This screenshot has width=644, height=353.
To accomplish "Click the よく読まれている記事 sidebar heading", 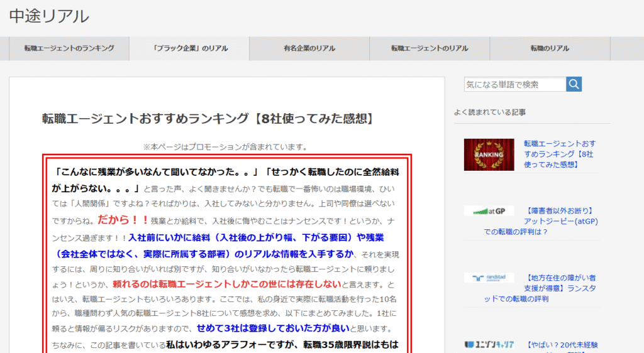I will pyautogui.click(x=490, y=112).
